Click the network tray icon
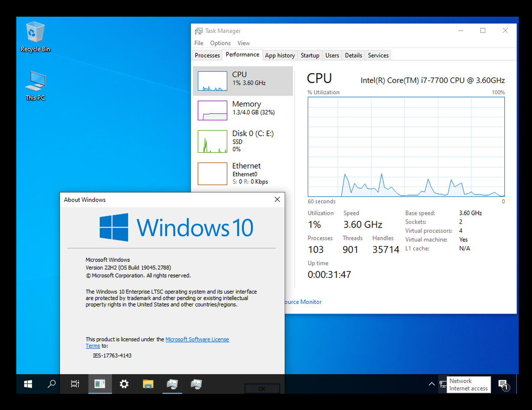This screenshot has width=532, height=410. tap(443, 384)
